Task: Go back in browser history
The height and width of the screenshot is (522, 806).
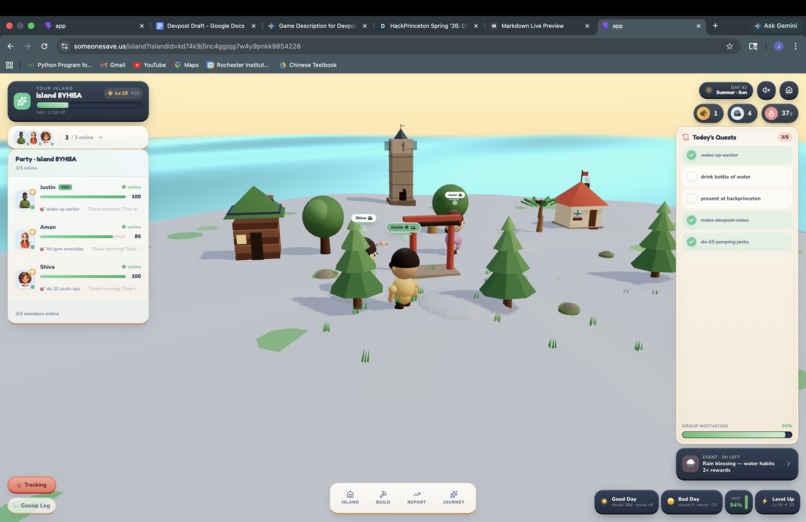Action: (10, 46)
